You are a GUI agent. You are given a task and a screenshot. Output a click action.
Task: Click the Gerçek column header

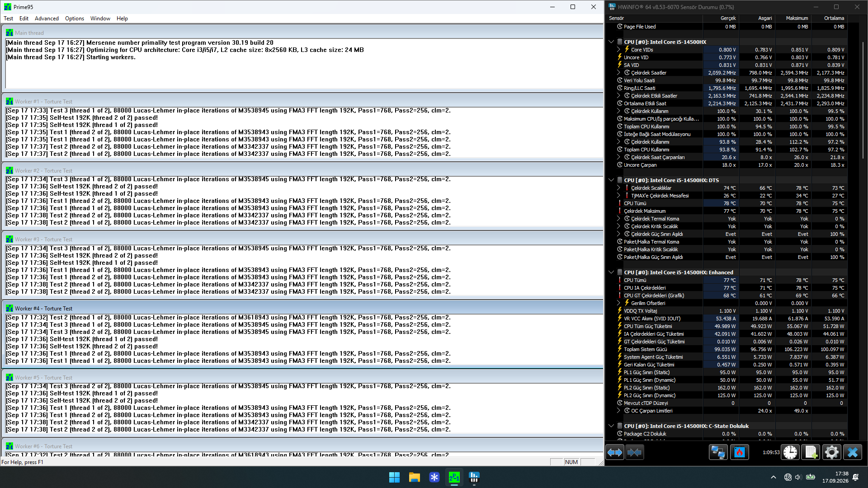pyautogui.click(x=721, y=18)
